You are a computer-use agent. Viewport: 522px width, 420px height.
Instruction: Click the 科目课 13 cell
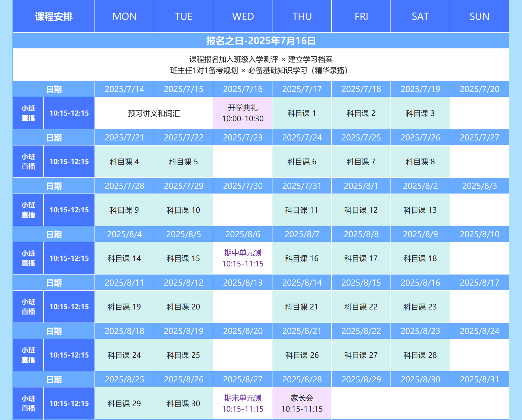point(420,210)
